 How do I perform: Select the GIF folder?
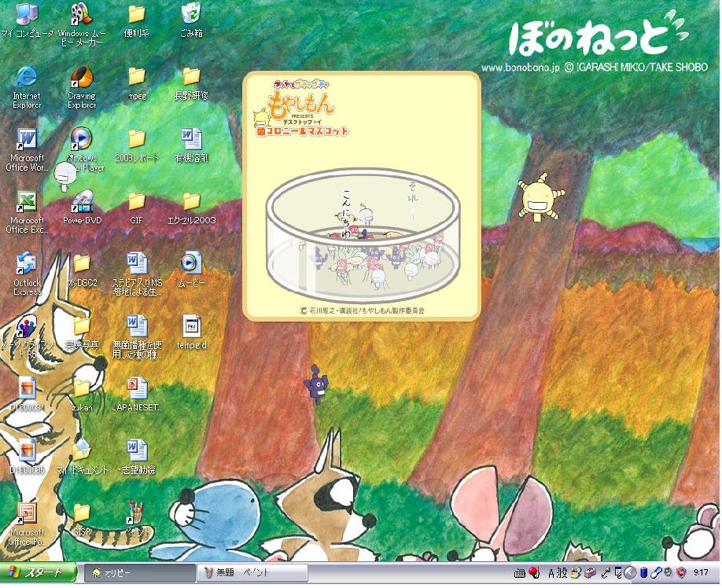(x=136, y=208)
